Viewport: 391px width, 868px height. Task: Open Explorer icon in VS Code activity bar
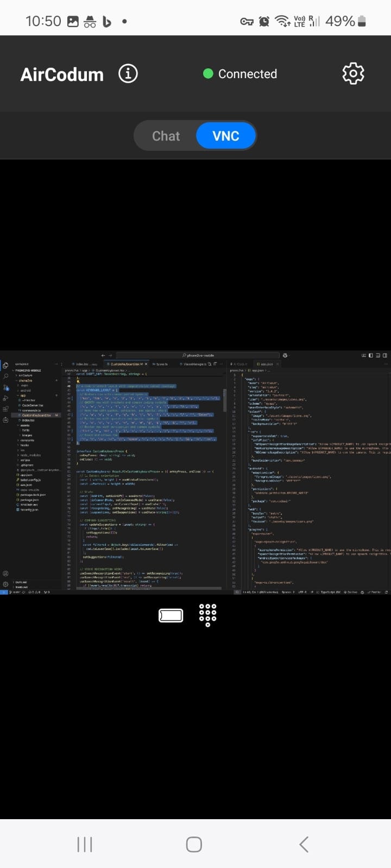(x=5, y=365)
